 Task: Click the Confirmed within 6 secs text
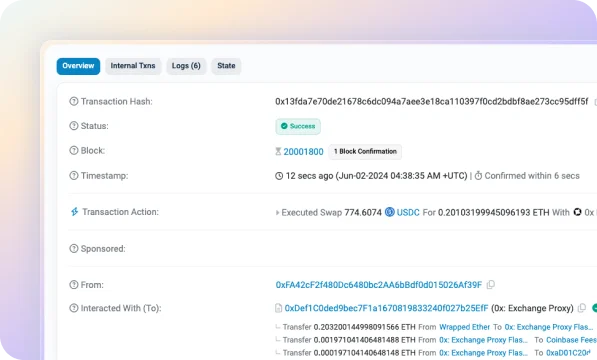[532, 176]
